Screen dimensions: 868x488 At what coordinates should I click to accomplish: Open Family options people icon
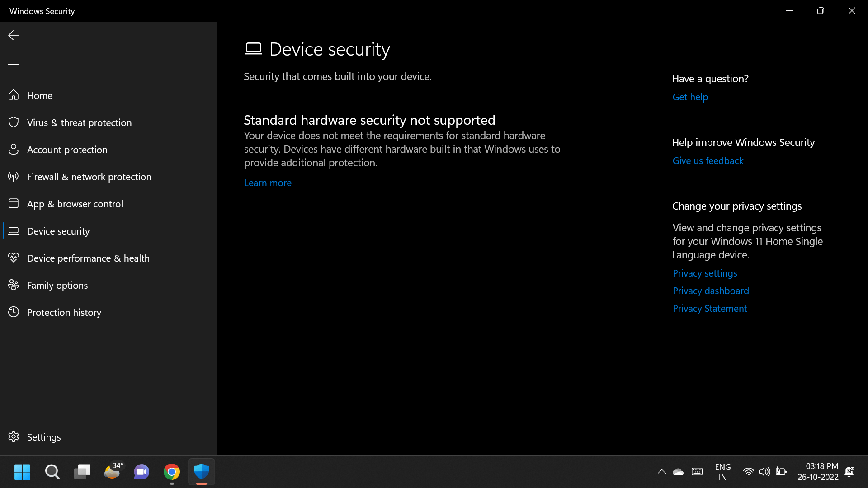[x=14, y=285]
